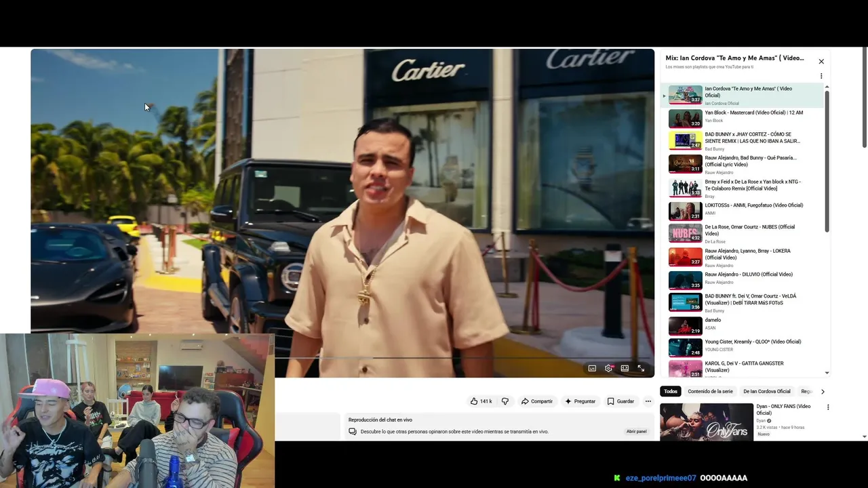Open the GATITA GANGSTER thumbnail 2:51

pyautogui.click(x=686, y=369)
